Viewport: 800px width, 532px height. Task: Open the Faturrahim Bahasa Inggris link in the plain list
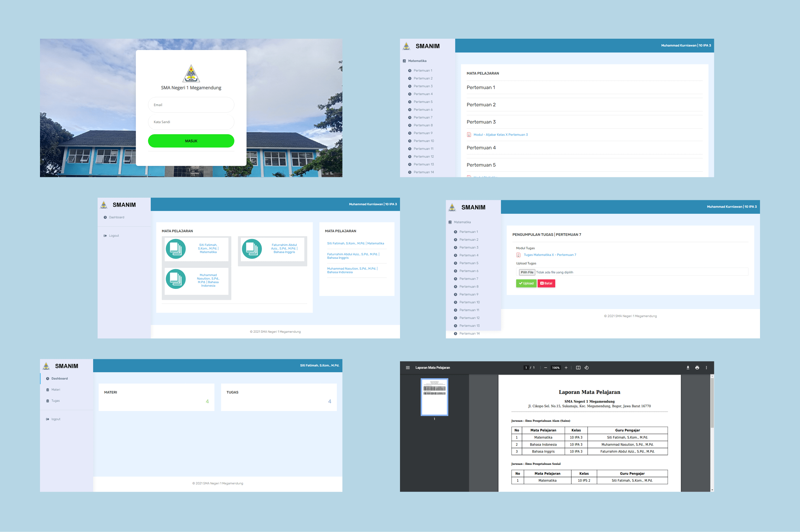click(353, 256)
